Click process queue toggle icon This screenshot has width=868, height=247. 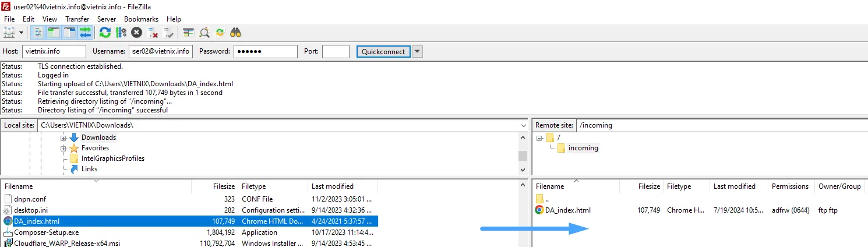point(121,33)
